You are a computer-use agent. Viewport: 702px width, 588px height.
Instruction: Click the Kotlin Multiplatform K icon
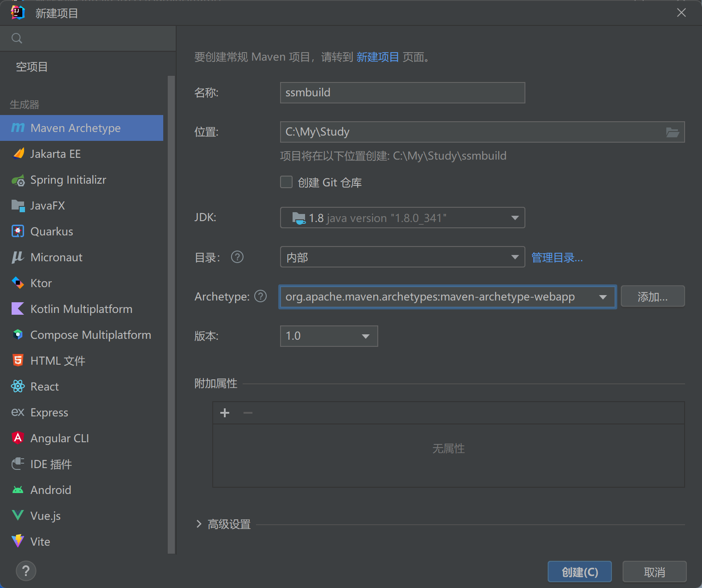[18, 308]
